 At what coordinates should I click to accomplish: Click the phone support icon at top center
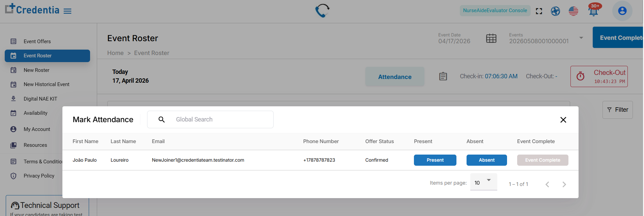pyautogui.click(x=323, y=10)
